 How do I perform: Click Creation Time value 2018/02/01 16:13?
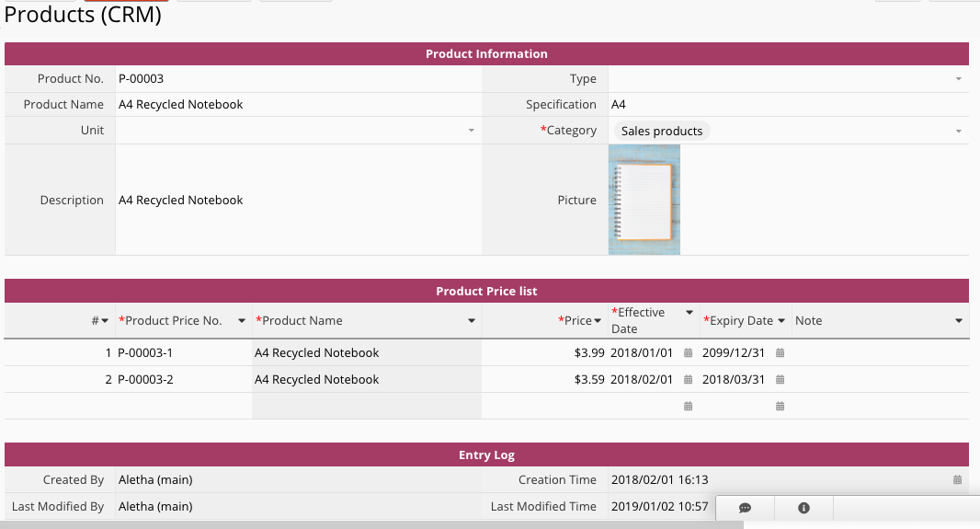tap(659, 479)
